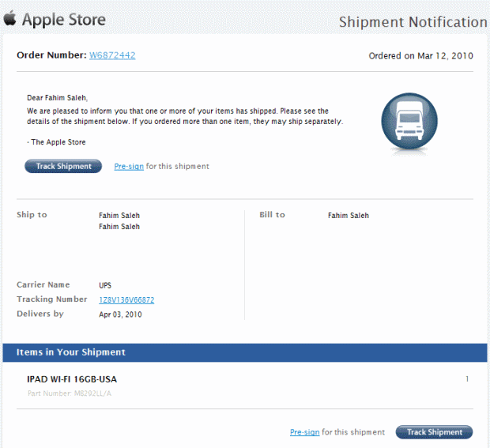Open tracking number 1Z8V136V66872 link
Viewport: 490px width, 448px height.
pyautogui.click(x=126, y=300)
